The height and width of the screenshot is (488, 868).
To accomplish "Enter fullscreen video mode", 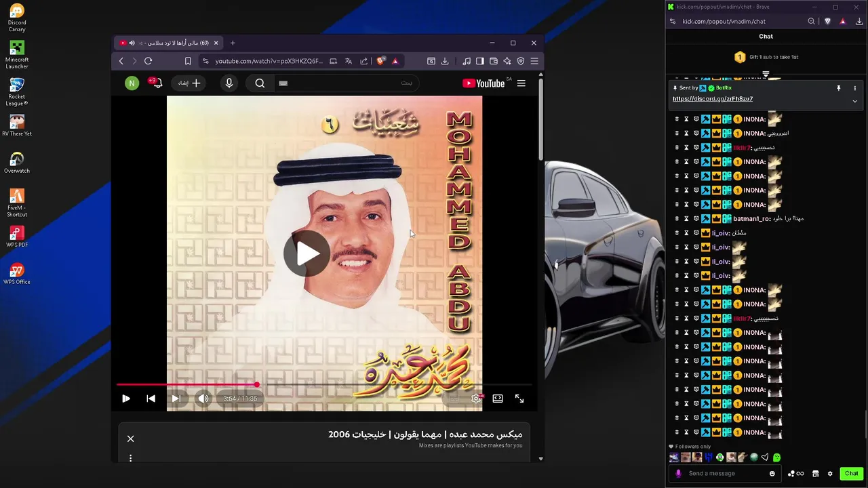I will (519, 399).
